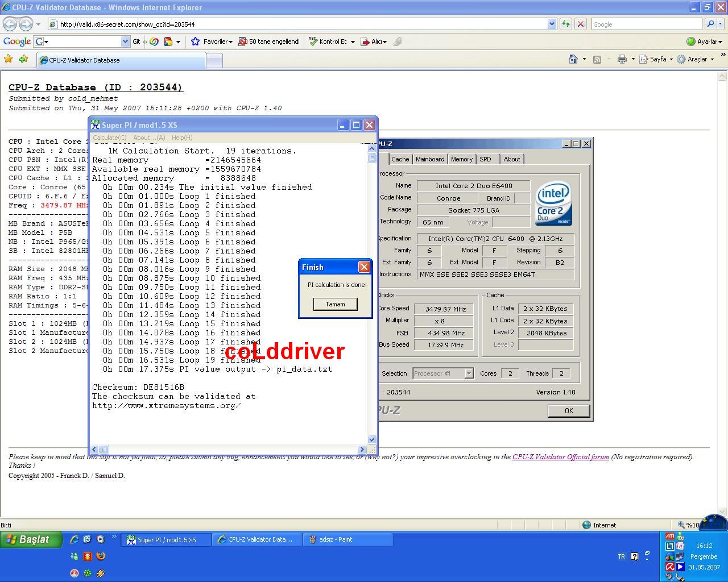728x582 pixels.
Task: Open the CPU-Z Processor selection dropdown
Action: [469, 373]
